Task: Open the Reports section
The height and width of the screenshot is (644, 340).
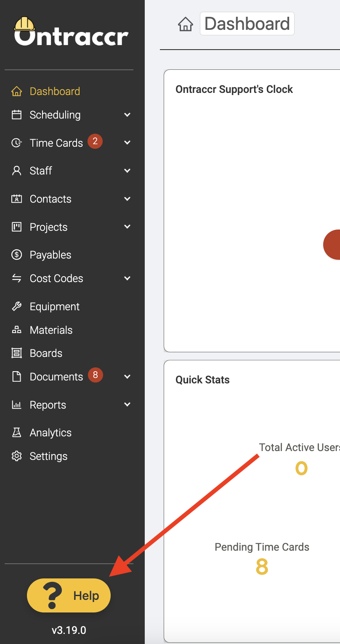Action: tap(48, 405)
